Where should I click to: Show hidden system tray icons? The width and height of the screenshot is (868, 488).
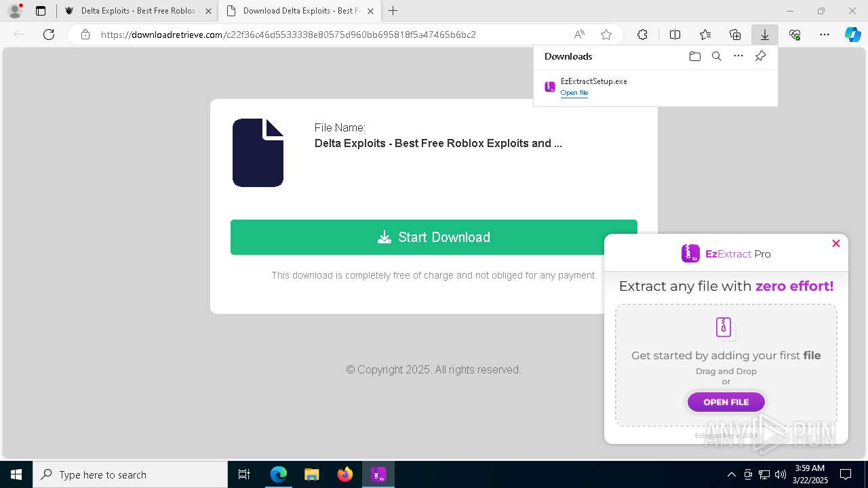732,474
